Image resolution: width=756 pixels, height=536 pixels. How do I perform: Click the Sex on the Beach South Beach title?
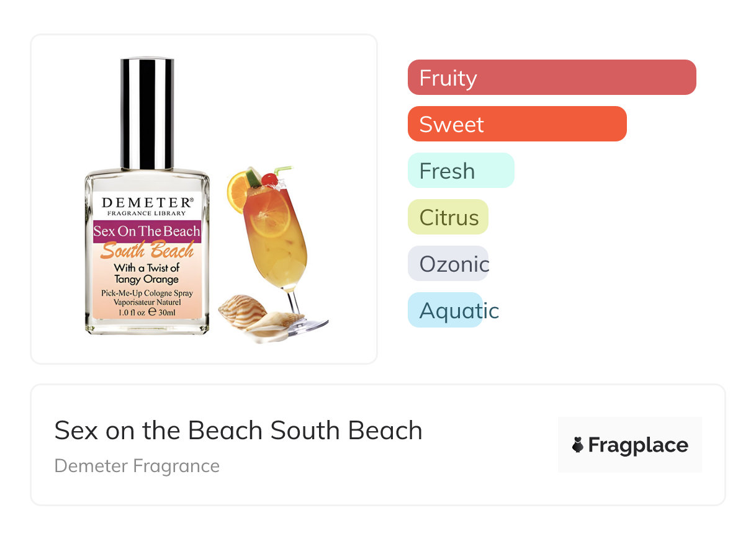click(238, 431)
